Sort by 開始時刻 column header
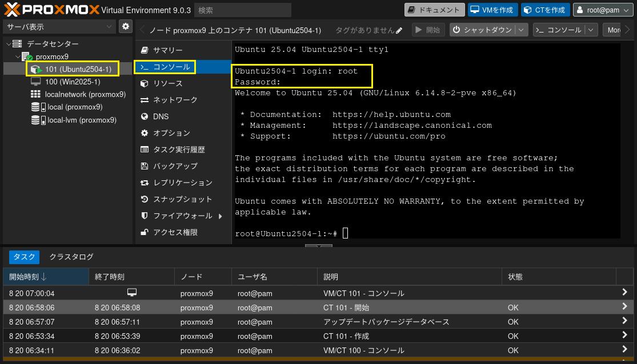This screenshot has height=364, width=637. 46,277
